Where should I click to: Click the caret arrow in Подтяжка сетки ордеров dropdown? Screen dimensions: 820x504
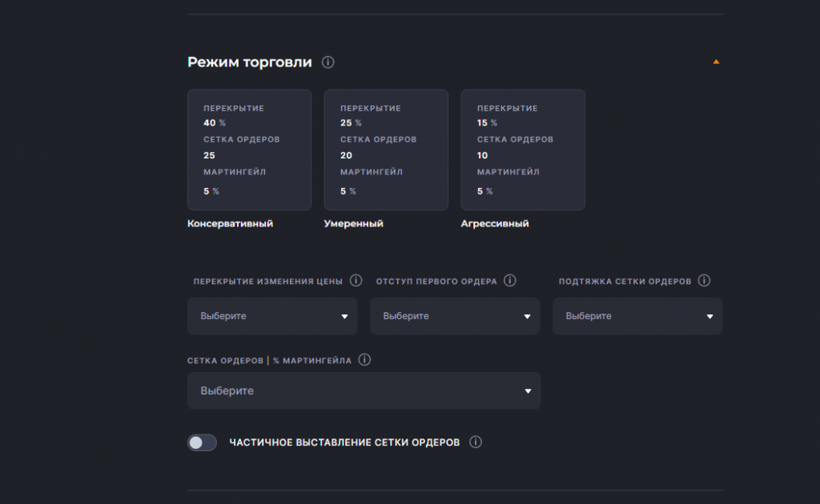709,316
